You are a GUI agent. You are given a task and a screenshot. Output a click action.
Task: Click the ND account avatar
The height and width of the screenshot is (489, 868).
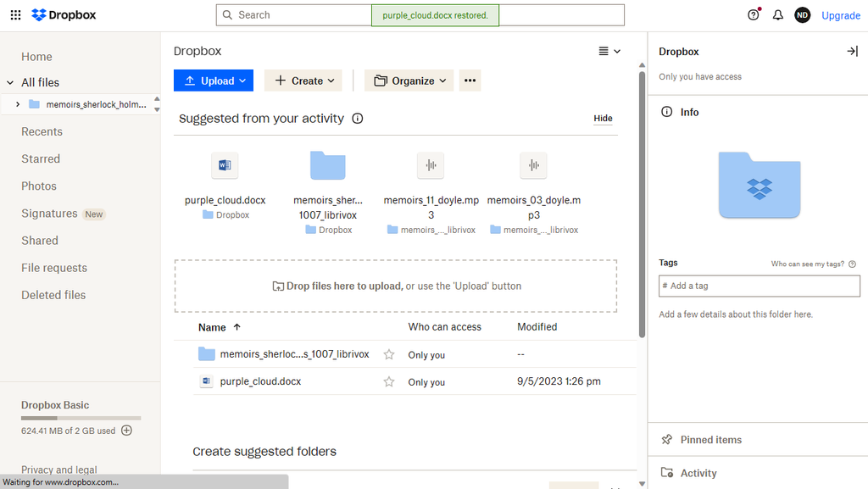coord(802,14)
